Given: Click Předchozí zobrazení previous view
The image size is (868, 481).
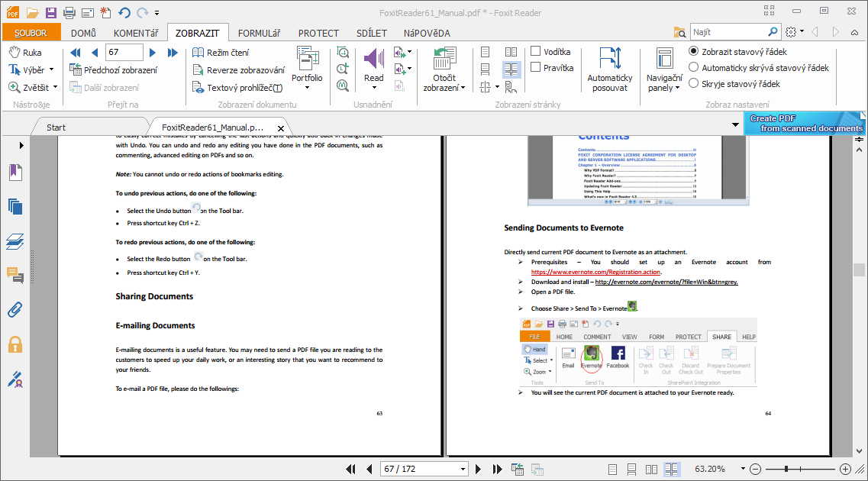Looking at the screenshot, I should 114,70.
